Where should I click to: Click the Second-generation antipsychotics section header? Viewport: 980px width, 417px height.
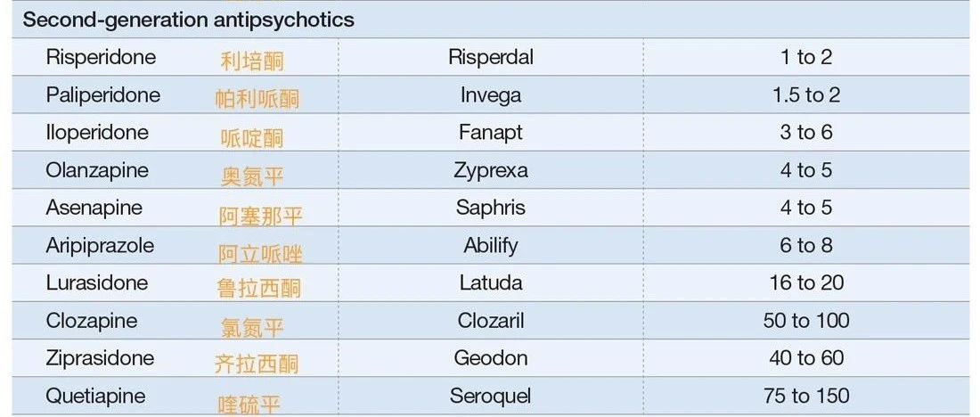point(189,20)
